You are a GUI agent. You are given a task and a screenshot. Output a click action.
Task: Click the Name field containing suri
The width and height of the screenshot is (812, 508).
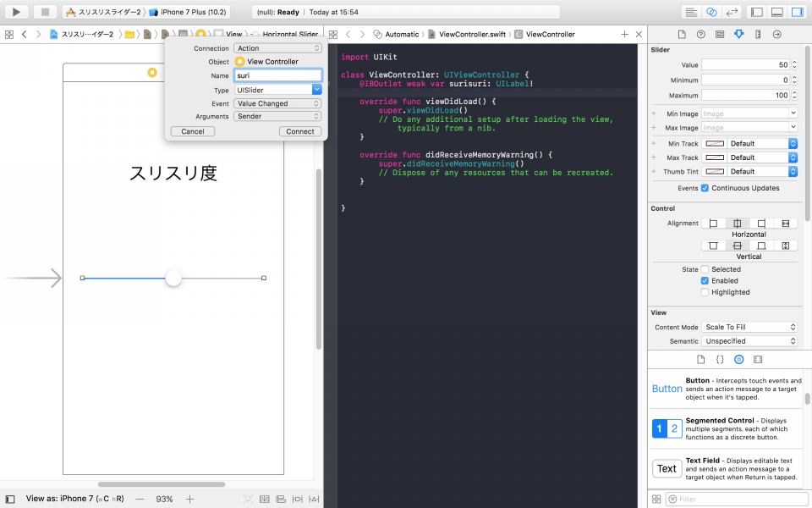click(277, 75)
